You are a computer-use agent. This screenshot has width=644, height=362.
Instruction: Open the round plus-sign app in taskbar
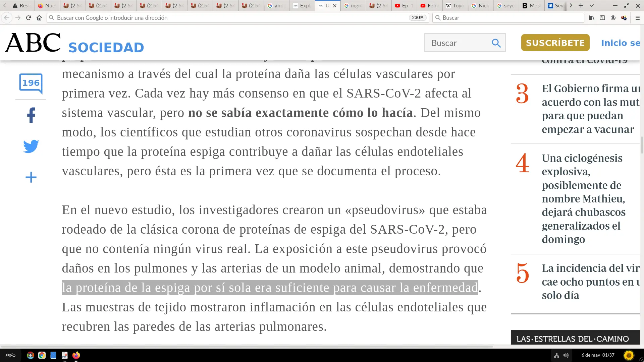(x=31, y=355)
